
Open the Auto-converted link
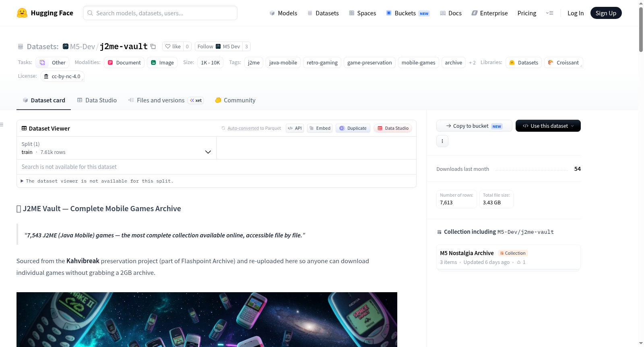point(243,128)
